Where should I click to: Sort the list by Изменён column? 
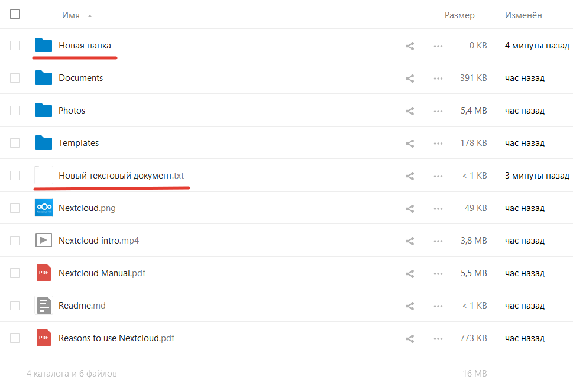(523, 15)
